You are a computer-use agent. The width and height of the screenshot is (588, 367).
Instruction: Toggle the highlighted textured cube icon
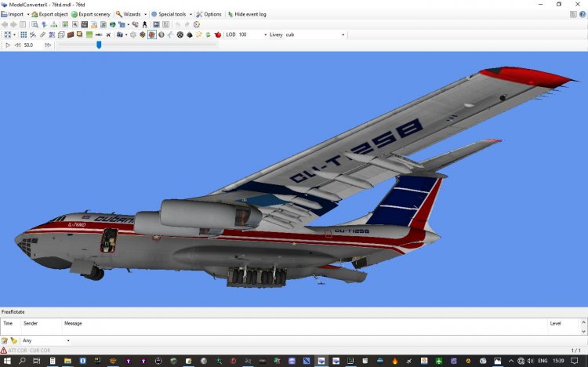[x=152, y=35]
